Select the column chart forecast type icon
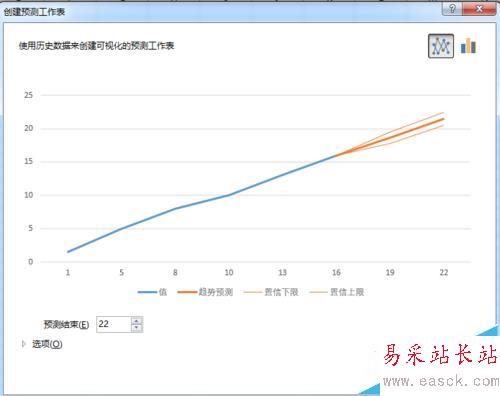The width and height of the screenshot is (500, 396). pyautogui.click(x=468, y=46)
